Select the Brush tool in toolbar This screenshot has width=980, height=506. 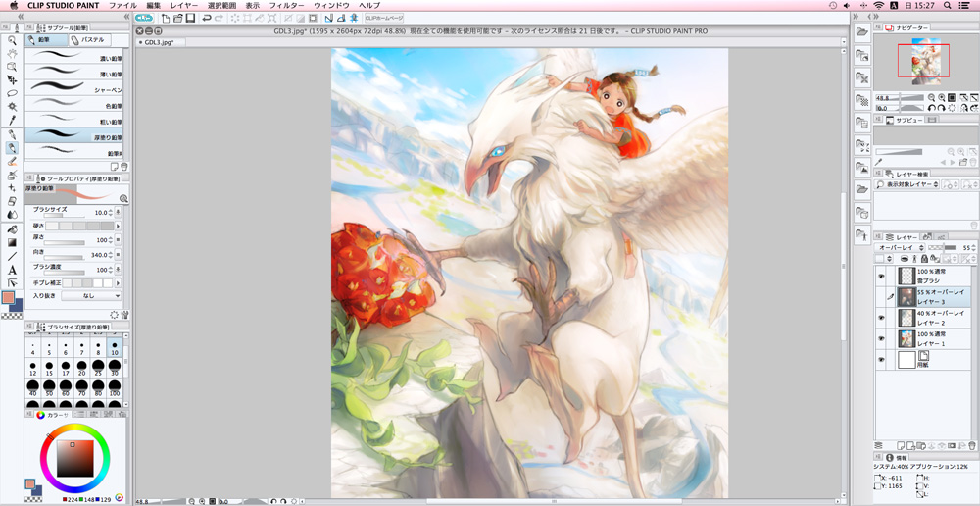point(12,162)
